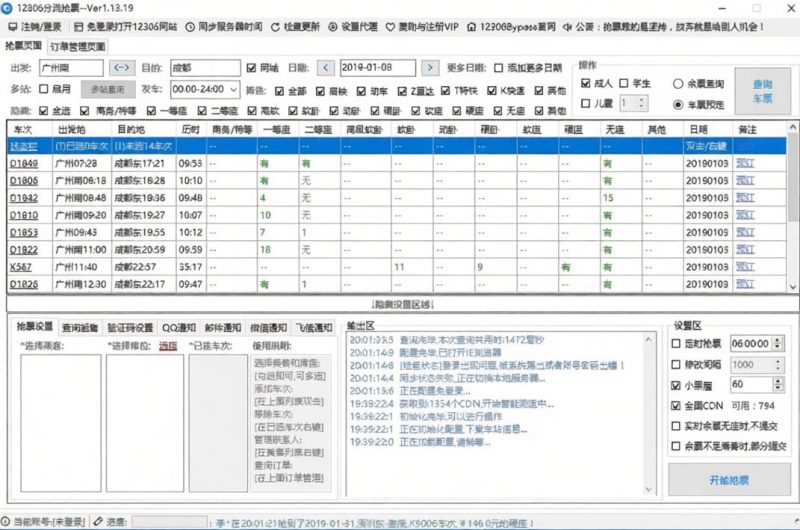Open the 12306Bypass official site home icon
Screen dimensions: 800x530
click(x=471, y=27)
